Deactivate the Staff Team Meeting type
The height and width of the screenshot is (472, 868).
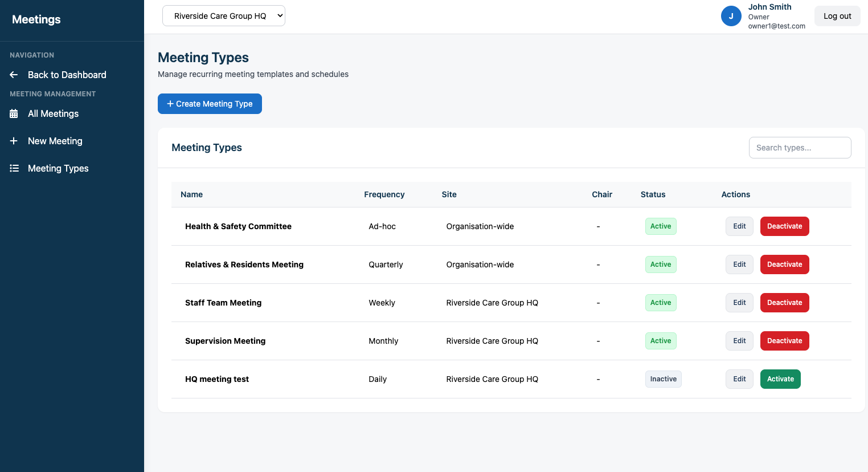784,303
